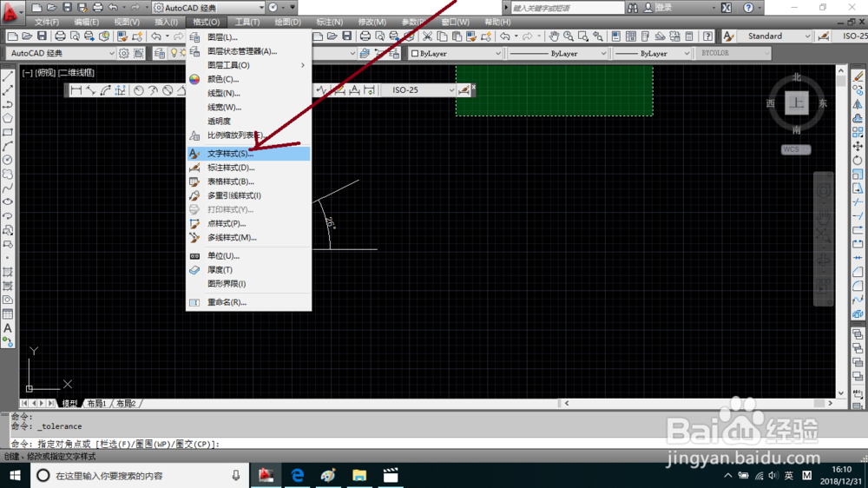Click the keyword search input field

click(x=568, y=8)
